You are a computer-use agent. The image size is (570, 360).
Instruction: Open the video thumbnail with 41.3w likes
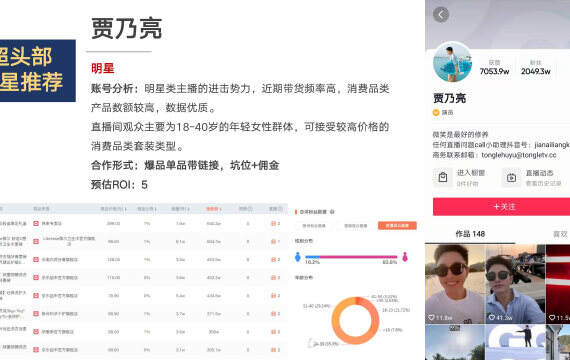pyautogui.click(x=515, y=284)
